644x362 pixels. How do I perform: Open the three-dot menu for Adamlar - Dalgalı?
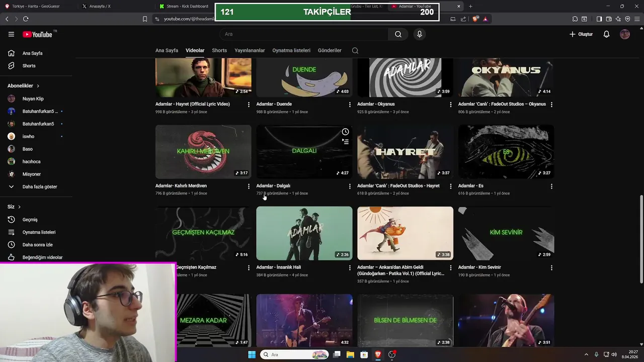[350, 186]
